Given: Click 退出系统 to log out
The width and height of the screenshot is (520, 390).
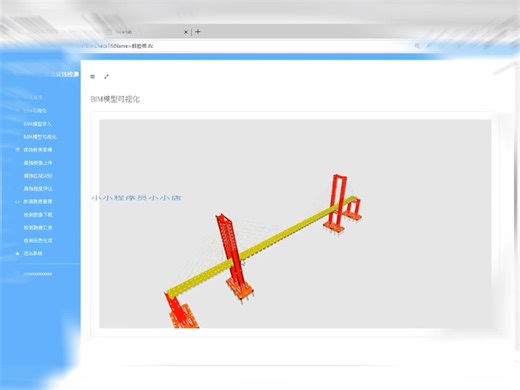Looking at the screenshot, I should coord(33,254).
